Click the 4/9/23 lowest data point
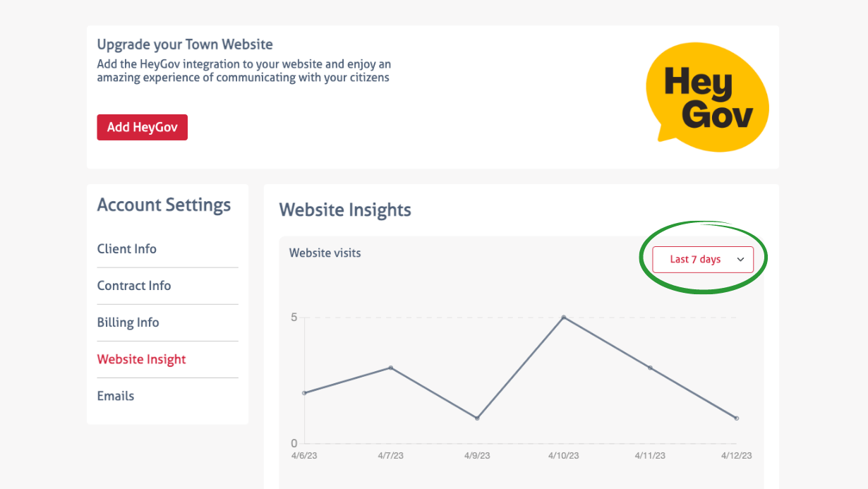Screen dimensions: 868x489 pyautogui.click(x=477, y=418)
